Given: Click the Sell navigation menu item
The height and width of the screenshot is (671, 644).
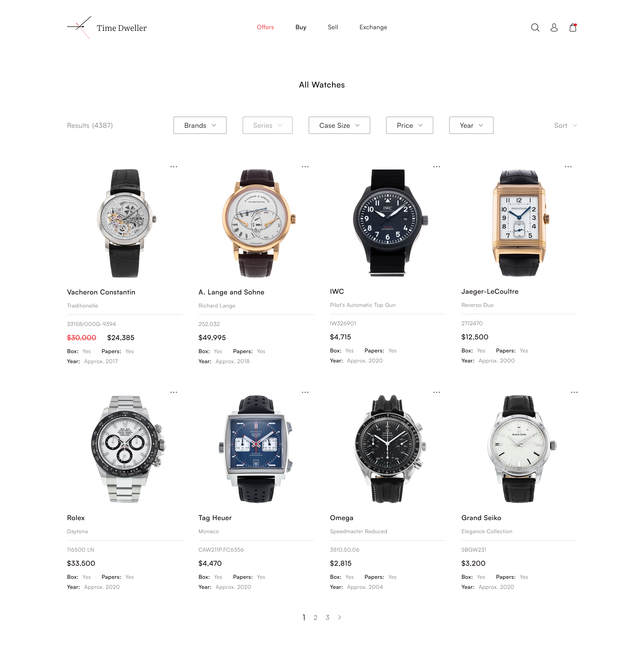Looking at the screenshot, I should pos(332,27).
